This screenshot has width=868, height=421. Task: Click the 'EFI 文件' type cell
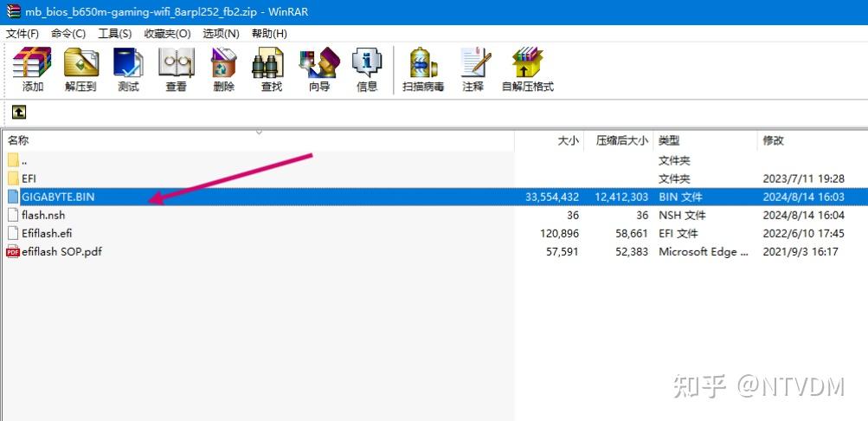point(678,233)
